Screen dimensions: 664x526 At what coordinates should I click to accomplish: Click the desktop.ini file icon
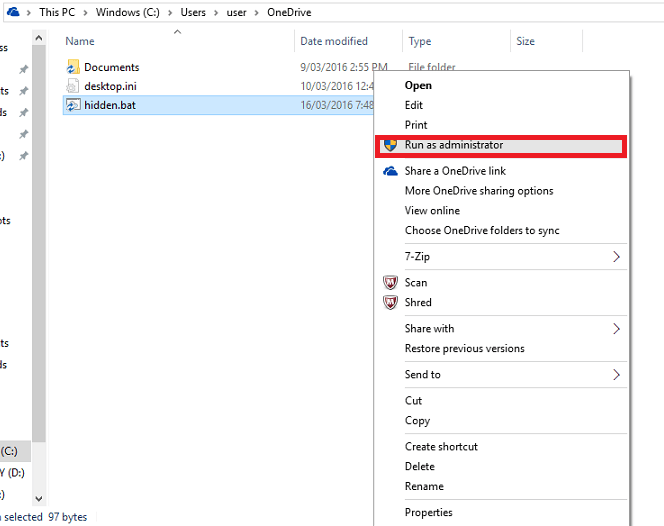pos(72,86)
